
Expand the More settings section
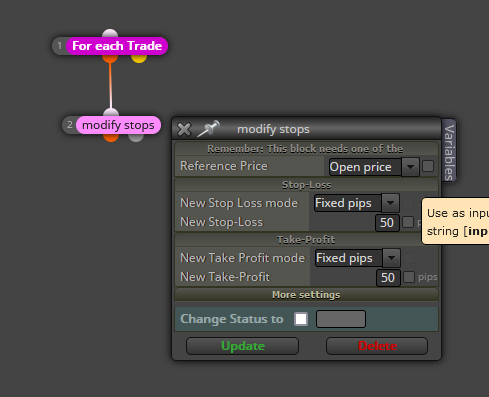pyautogui.click(x=306, y=295)
